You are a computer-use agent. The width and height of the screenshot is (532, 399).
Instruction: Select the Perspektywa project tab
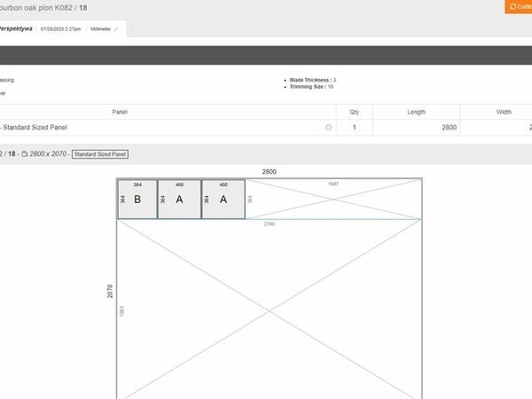pos(18,28)
